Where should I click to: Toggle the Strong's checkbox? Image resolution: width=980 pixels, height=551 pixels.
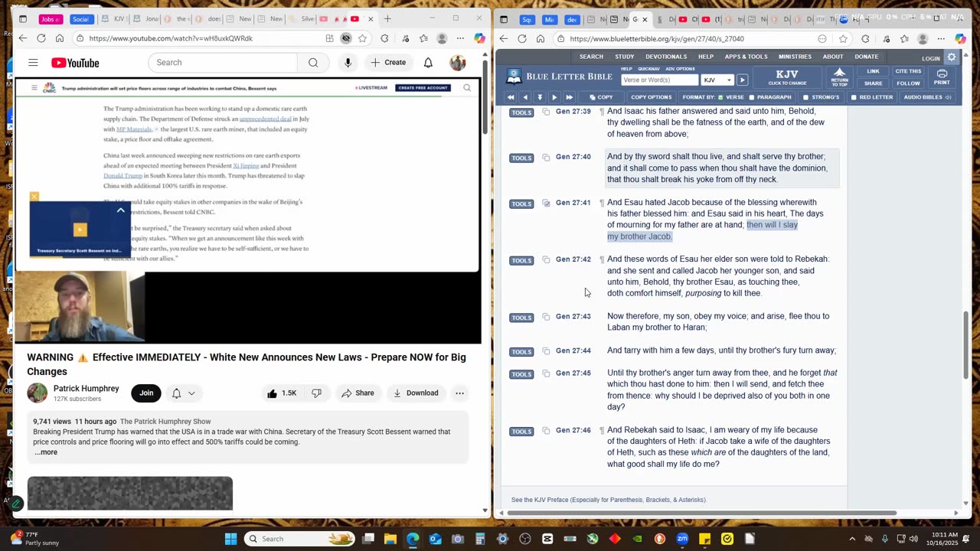coord(805,97)
